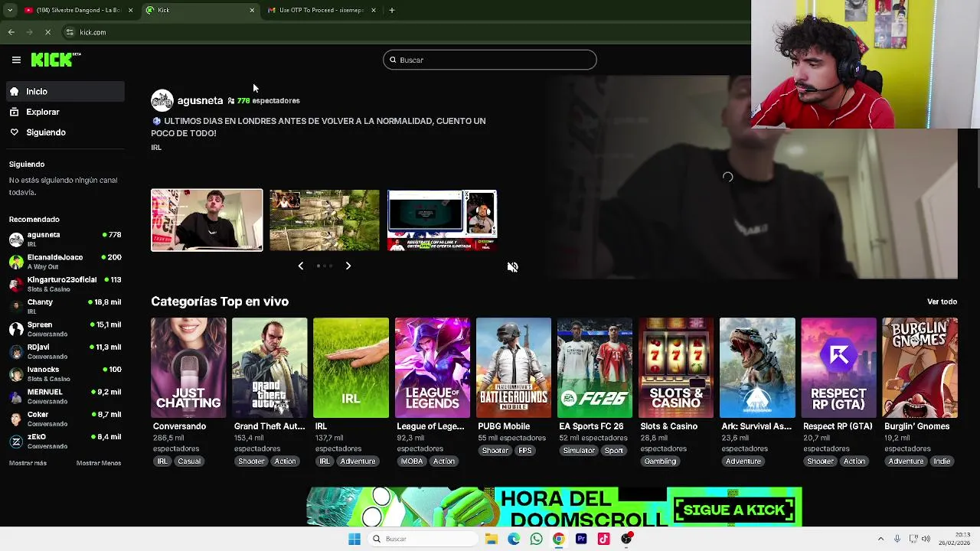Open MERNUEL recommended channel

65,396
